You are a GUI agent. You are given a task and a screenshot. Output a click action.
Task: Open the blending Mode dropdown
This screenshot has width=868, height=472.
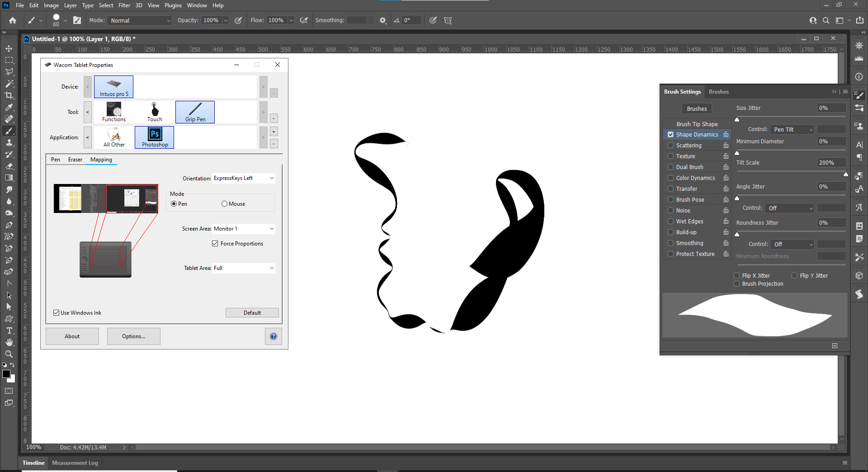[139, 20]
